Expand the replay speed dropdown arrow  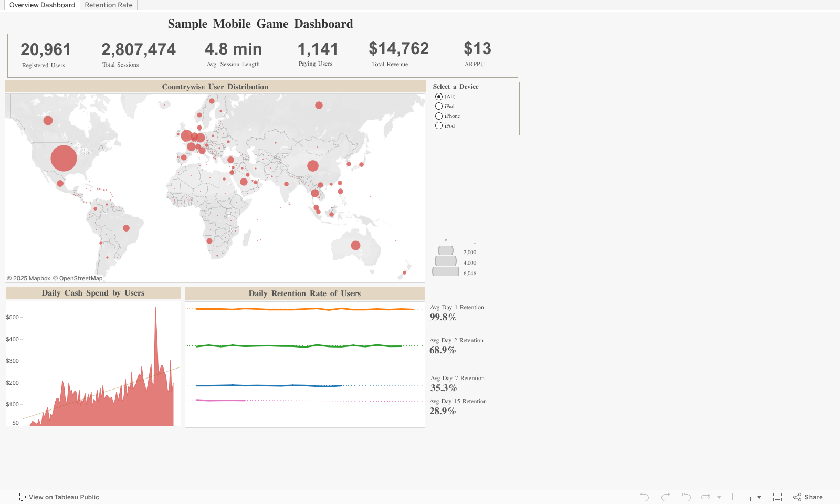click(x=719, y=497)
